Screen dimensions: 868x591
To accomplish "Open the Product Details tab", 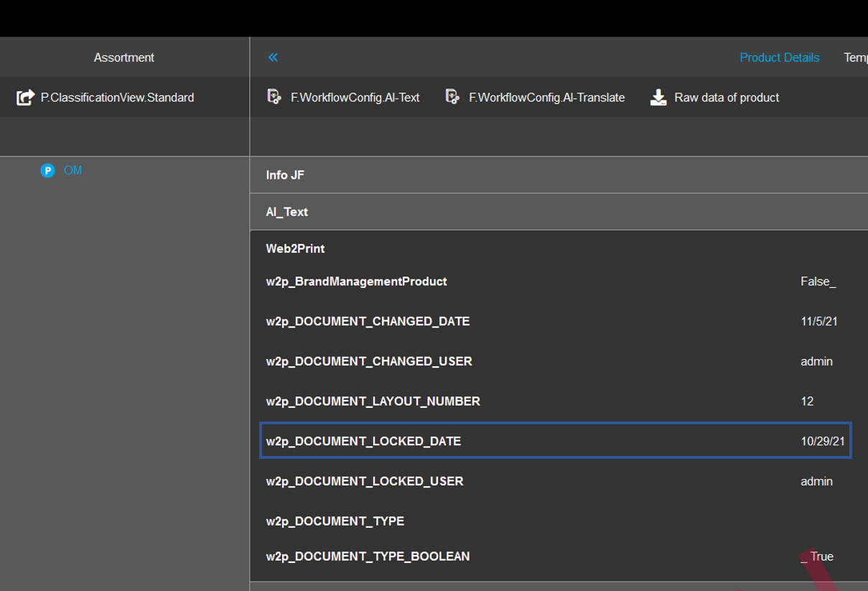I will click(779, 57).
